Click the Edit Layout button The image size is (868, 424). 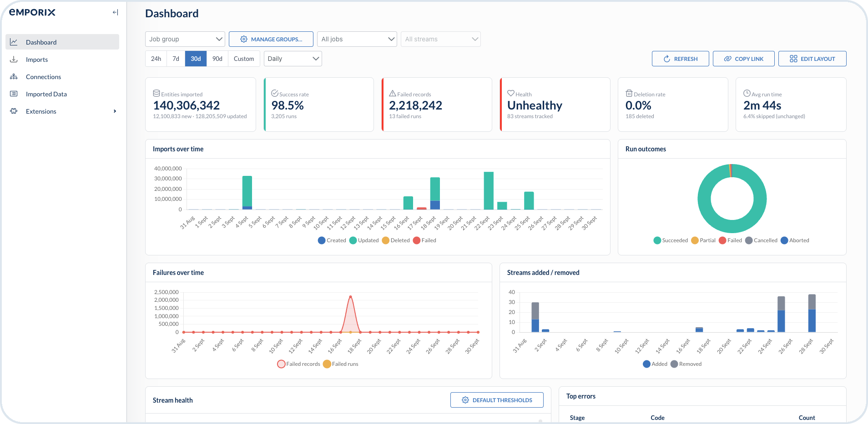click(x=812, y=59)
